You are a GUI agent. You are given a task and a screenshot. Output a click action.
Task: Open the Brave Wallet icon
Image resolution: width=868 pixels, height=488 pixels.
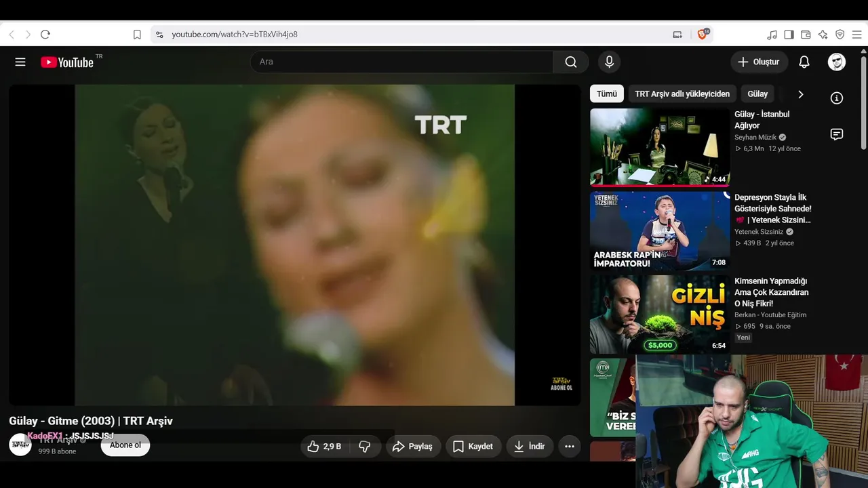point(806,35)
